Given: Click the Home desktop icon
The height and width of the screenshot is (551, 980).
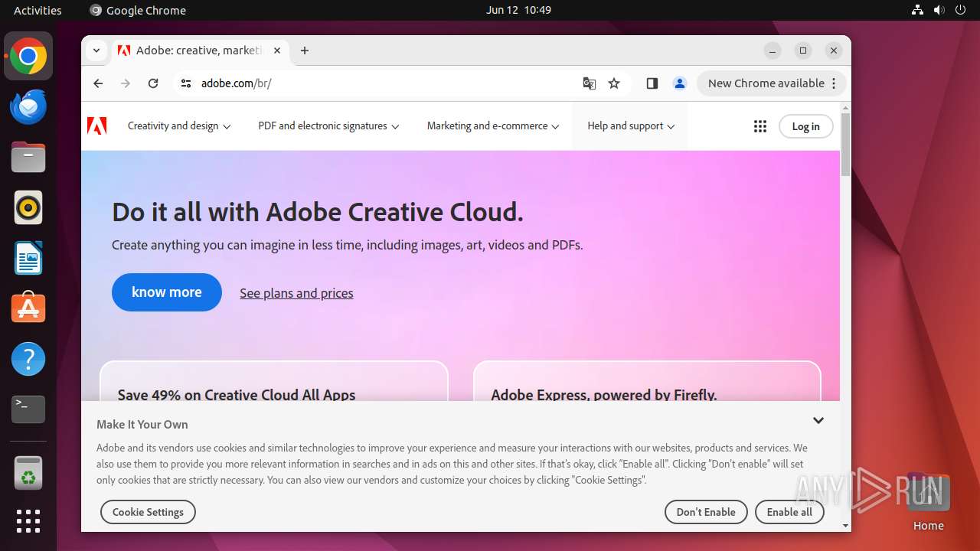Looking at the screenshot, I should (x=928, y=502).
